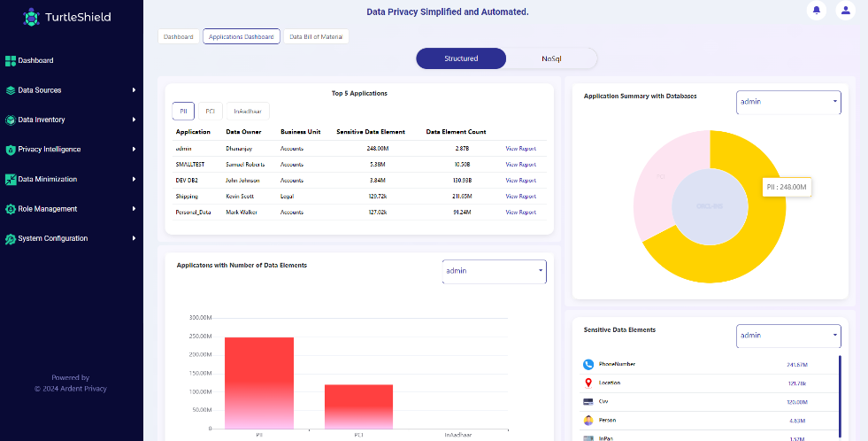Click the Data Minimization icon
Image resolution: width=868 pixels, height=441 pixels.
[x=11, y=180]
